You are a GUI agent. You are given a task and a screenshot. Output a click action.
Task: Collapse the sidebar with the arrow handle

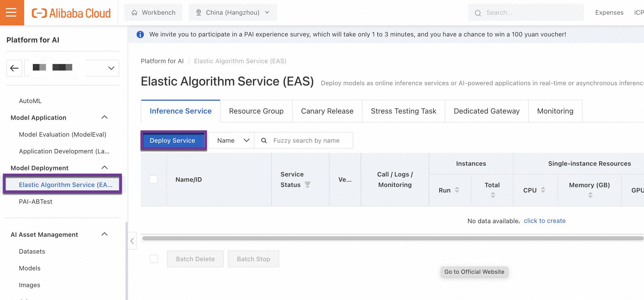pos(132,241)
